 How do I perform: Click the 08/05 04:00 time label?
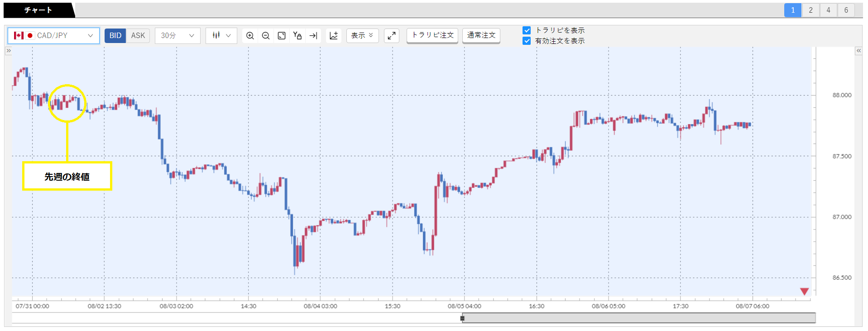[464, 306]
